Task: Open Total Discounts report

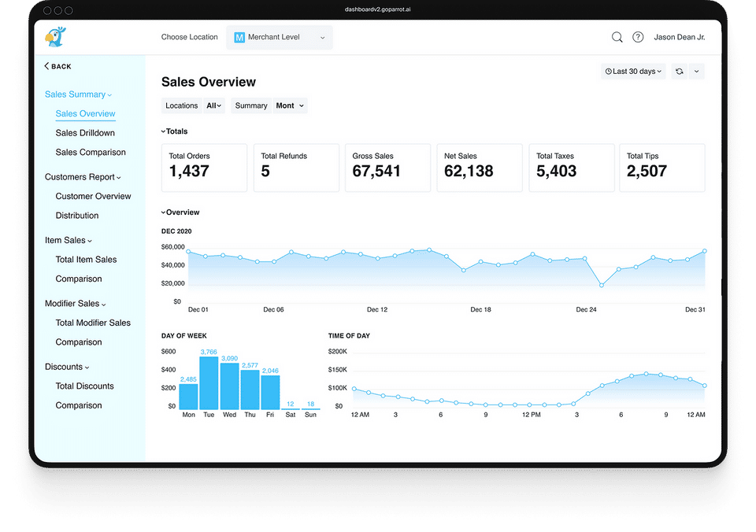Action: coord(84,386)
